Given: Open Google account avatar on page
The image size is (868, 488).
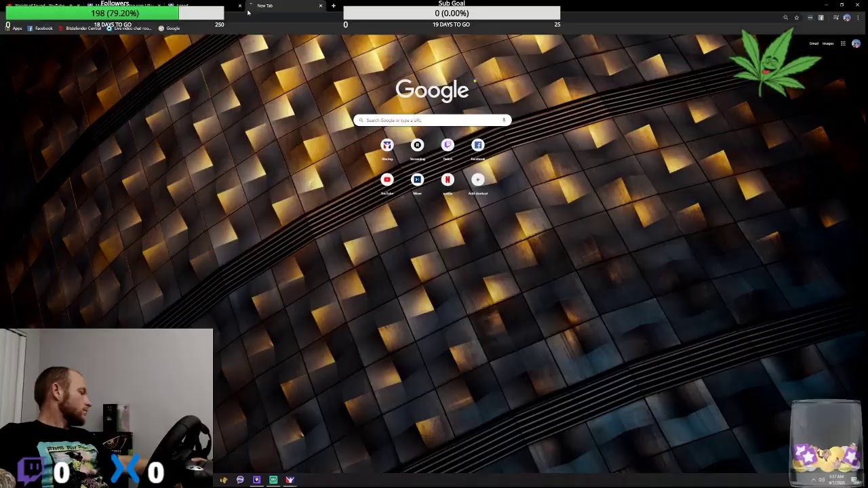Looking at the screenshot, I should coord(856,43).
